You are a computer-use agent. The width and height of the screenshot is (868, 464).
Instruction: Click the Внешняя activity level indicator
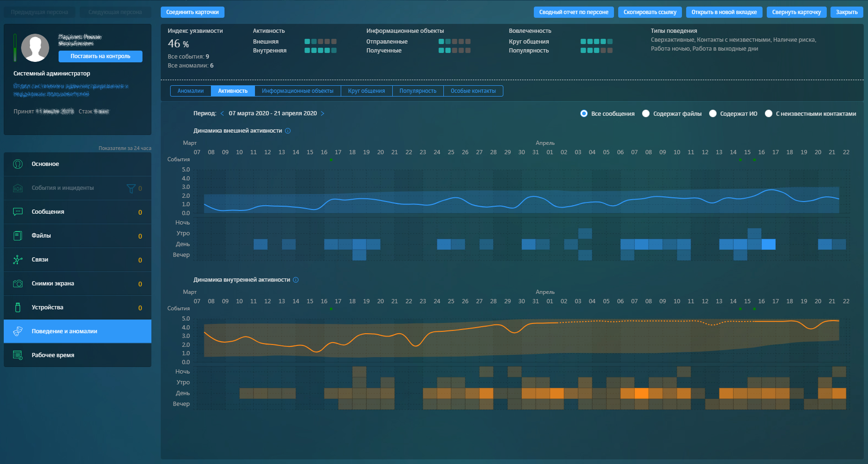click(x=321, y=42)
